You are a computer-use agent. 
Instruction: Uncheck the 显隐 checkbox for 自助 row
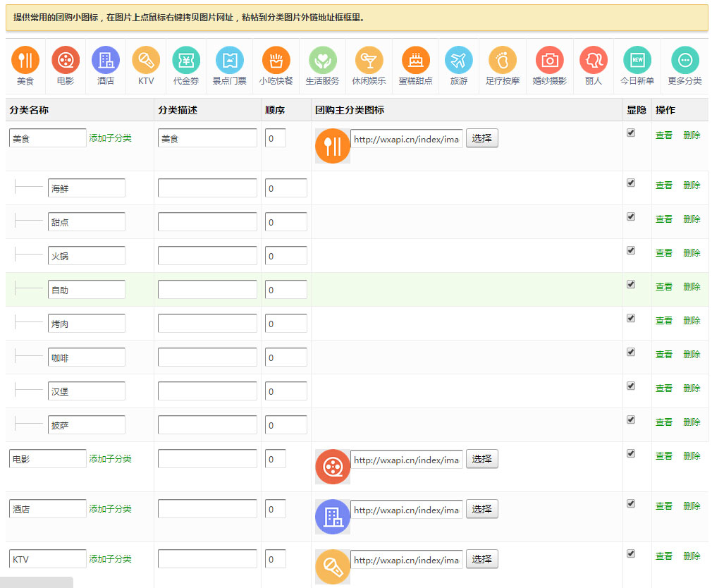tap(631, 284)
